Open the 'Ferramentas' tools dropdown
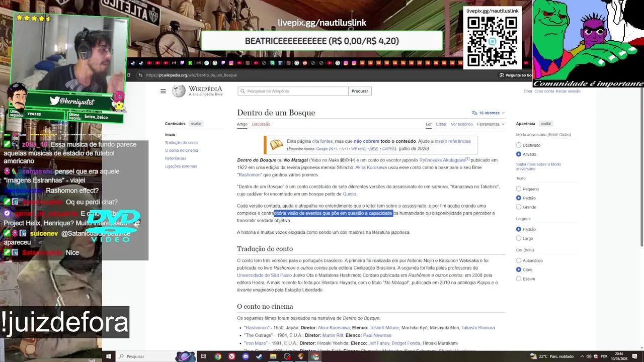Viewport: 644px width, 362px height. pyautogui.click(x=491, y=124)
